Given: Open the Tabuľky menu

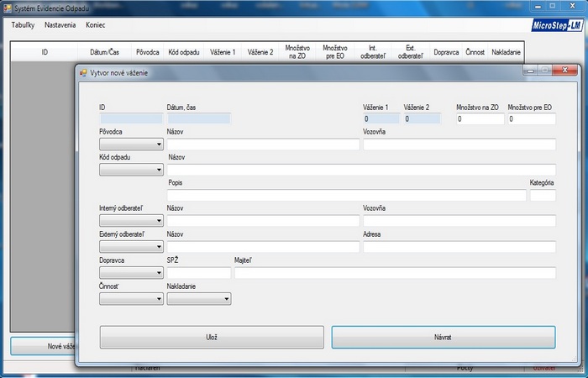Looking at the screenshot, I should (x=23, y=25).
